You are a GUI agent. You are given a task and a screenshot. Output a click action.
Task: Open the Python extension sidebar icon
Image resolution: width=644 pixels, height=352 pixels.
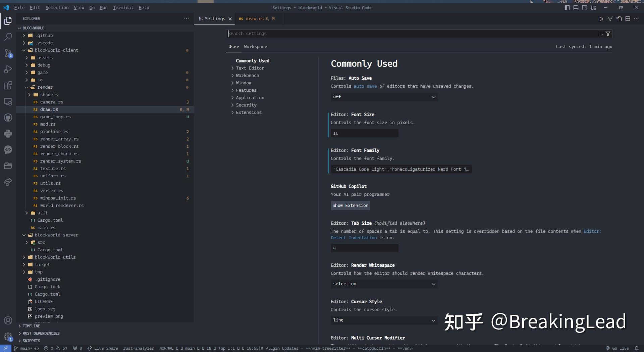point(8,134)
